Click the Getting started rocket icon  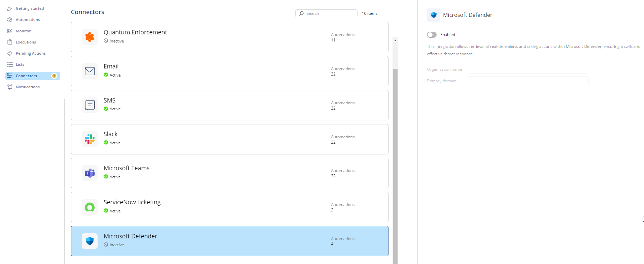click(x=10, y=8)
